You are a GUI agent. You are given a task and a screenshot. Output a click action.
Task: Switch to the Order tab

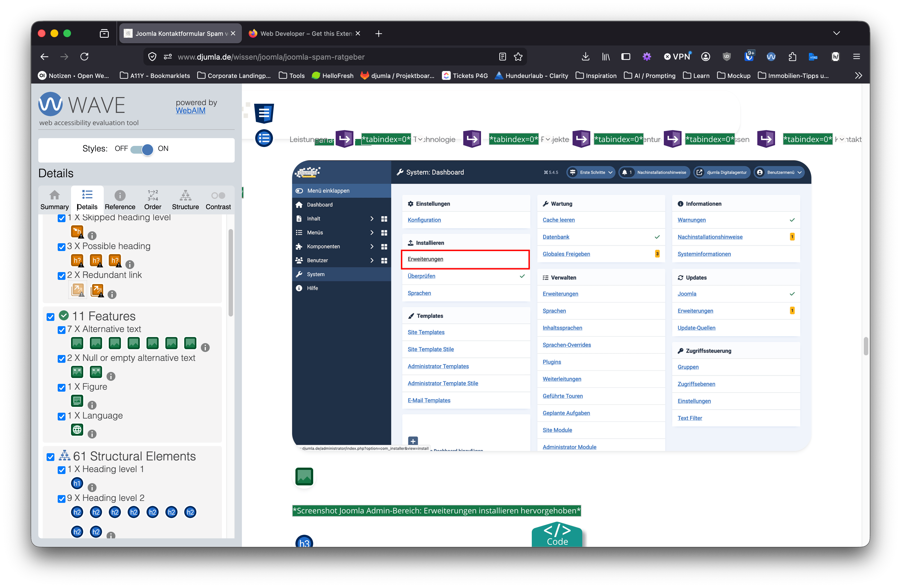tap(153, 200)
